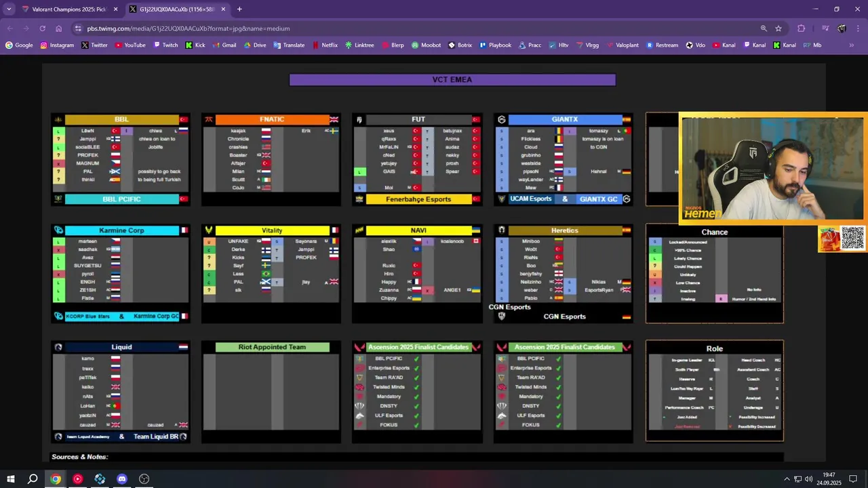Open the Twitch bookmark
Screen dimensions: 868x488
pyautogui.click(x=165, y=45)
